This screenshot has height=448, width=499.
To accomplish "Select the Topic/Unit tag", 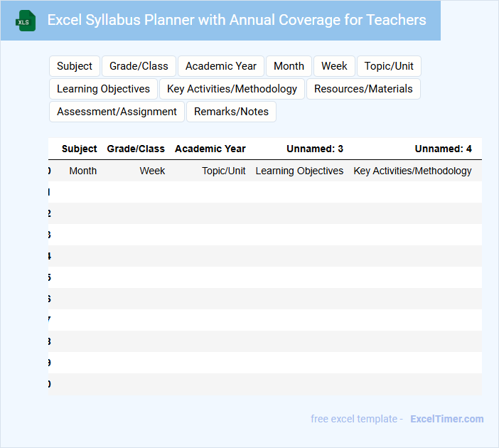I will click(389, 66).
